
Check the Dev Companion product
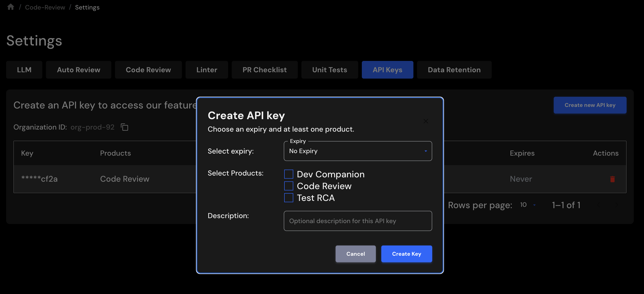pos(289,174)
